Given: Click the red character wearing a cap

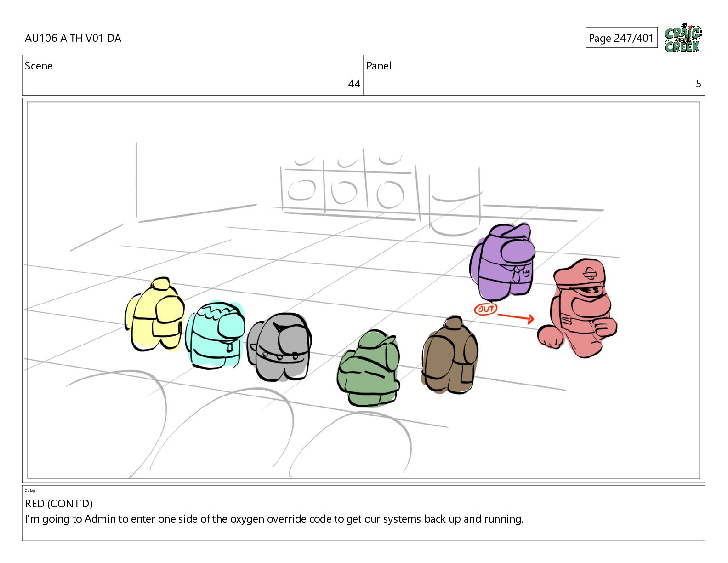Looking at the screenshot, I should click(578, 309).
